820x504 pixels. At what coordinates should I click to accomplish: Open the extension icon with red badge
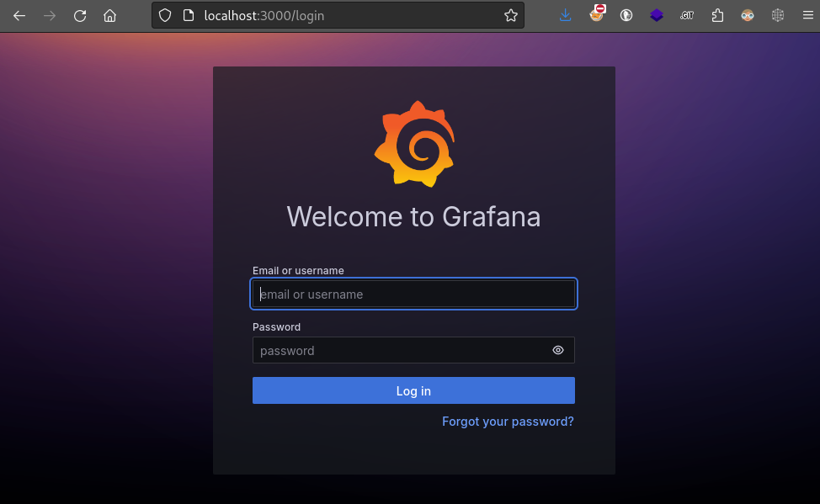click(x=596, y=14)
